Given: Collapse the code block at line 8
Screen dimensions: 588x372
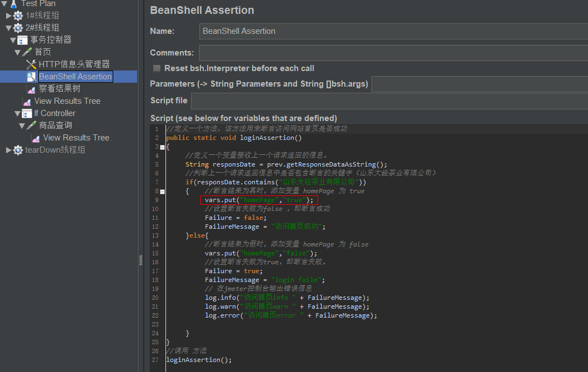Looking at the screenshot, I should pyautogui.click(x=162, y=192).
